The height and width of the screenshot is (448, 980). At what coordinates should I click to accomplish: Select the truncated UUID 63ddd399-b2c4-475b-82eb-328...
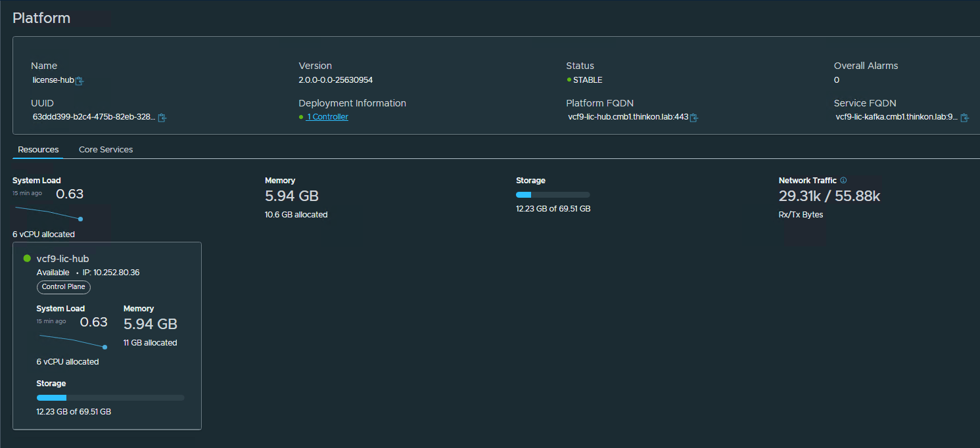tap(94, 117)
